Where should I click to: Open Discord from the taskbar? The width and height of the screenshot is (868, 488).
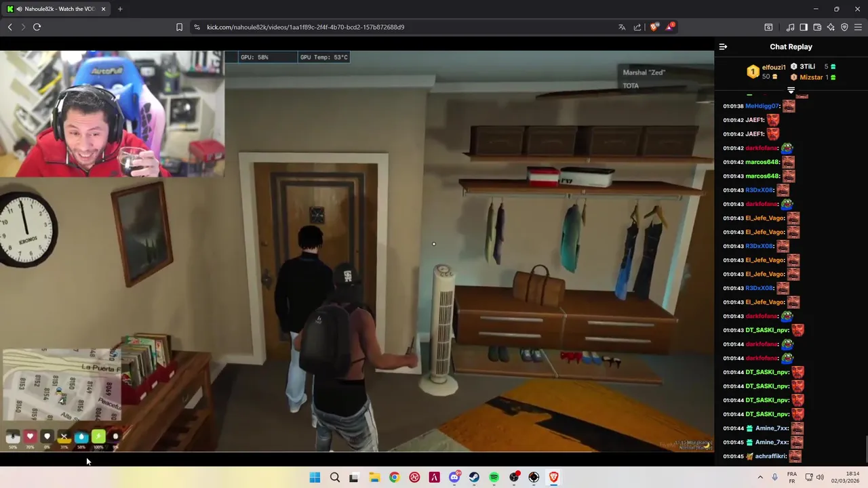coord(454,477)
